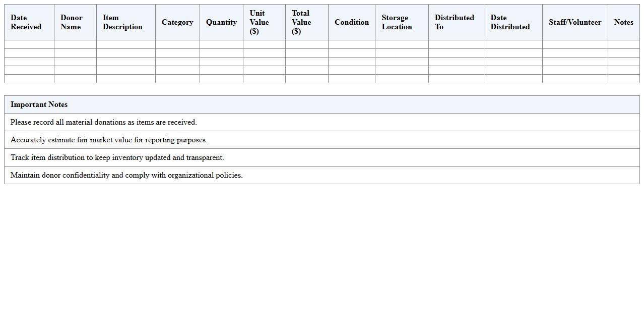This screenshot has width=644, height=328.
Task: Click the Notes column header
Action: click(623, 22)
